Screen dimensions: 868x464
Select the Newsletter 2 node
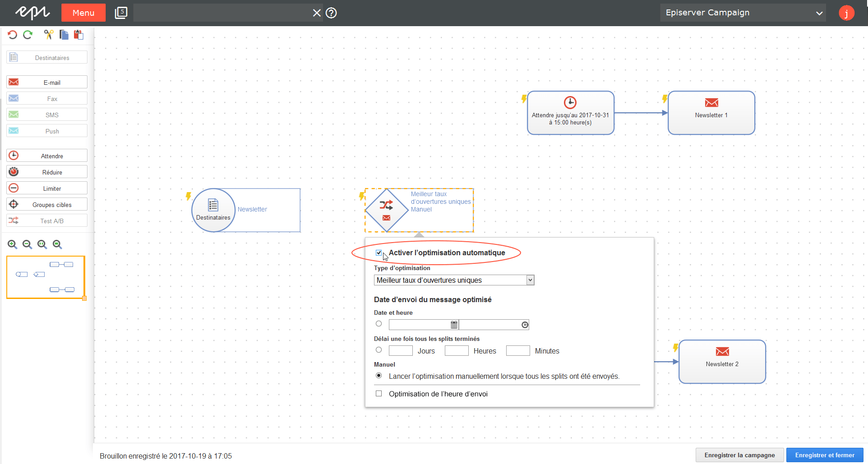coord(722,362)
